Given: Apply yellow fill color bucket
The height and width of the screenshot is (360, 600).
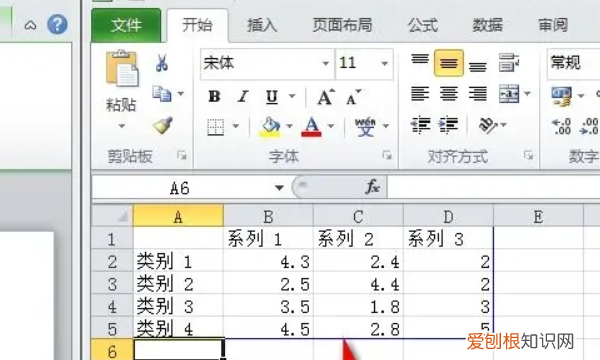Looking at the screenshot, I should pos(270,127).
